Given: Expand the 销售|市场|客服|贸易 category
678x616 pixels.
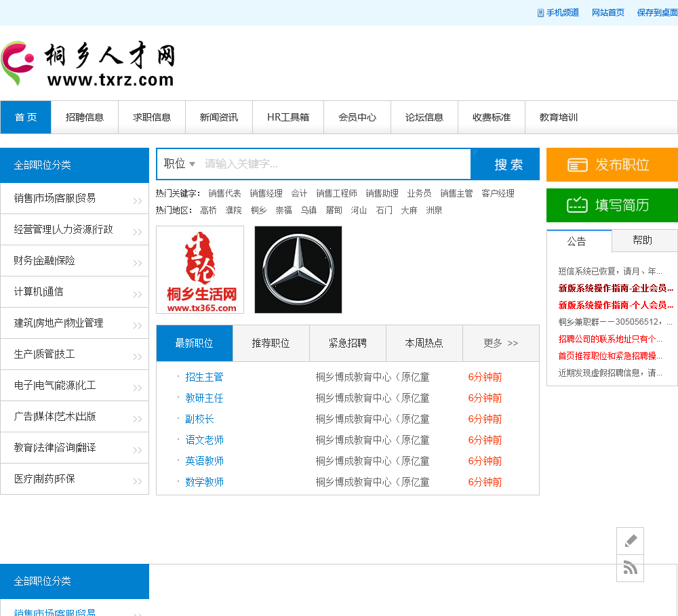Looking at the screenshot, I should (x=75, y=199).
